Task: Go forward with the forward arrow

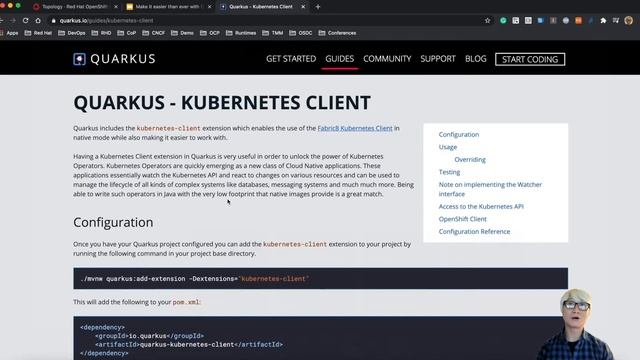Action: point(13,20)
